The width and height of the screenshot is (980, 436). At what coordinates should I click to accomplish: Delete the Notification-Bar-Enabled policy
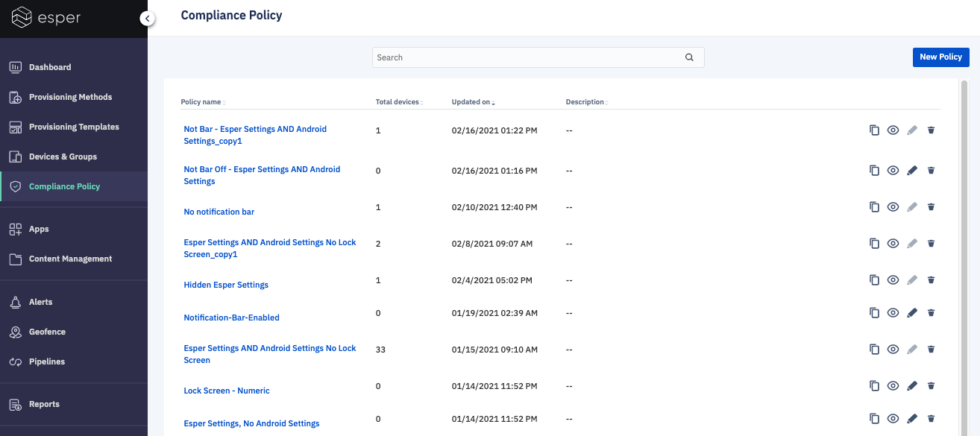931,313
